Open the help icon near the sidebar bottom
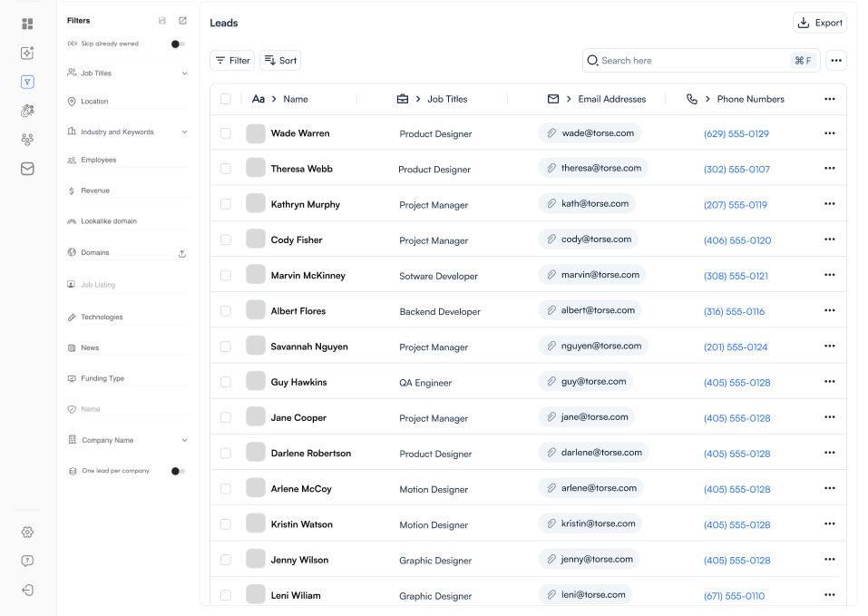 [27, 561]
